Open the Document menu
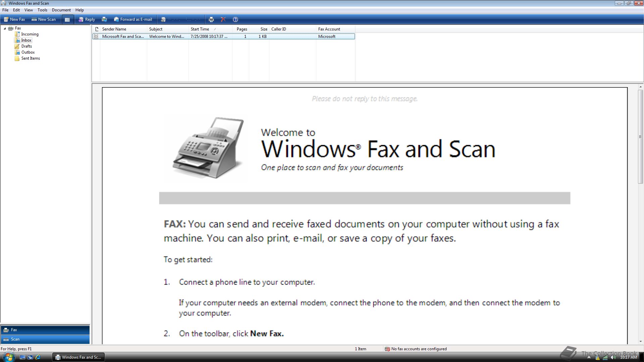The image size is (644, 362). pos(61,10)
